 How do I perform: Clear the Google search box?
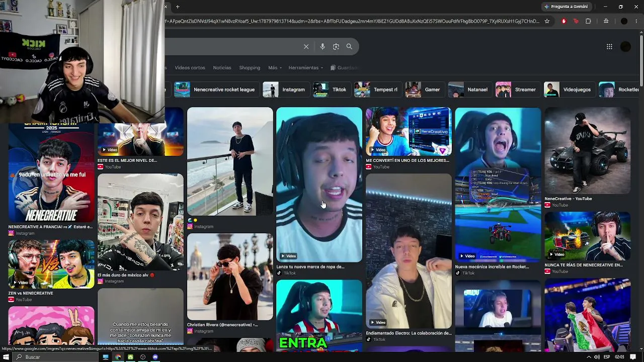point(306,47)
